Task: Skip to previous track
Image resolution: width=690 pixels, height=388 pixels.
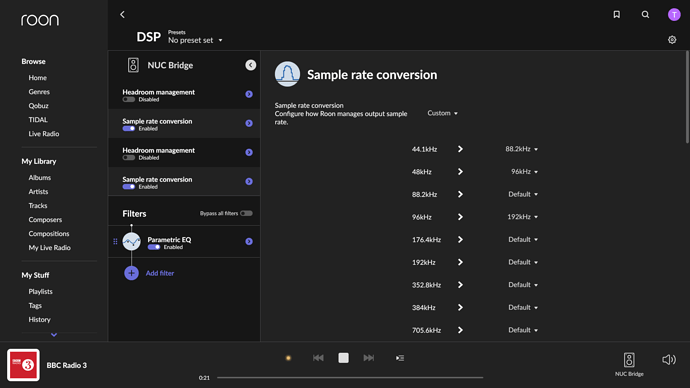Action: tap(318, 358)
